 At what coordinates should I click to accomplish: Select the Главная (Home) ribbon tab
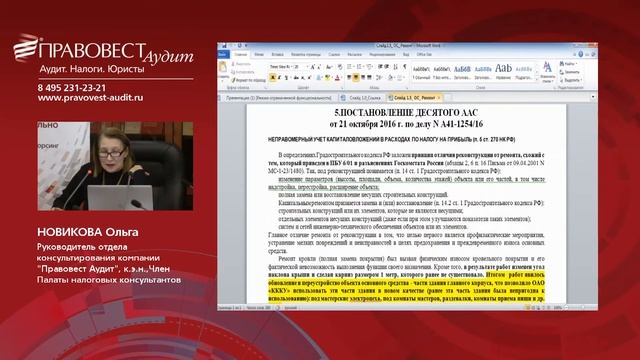[240, 54]
